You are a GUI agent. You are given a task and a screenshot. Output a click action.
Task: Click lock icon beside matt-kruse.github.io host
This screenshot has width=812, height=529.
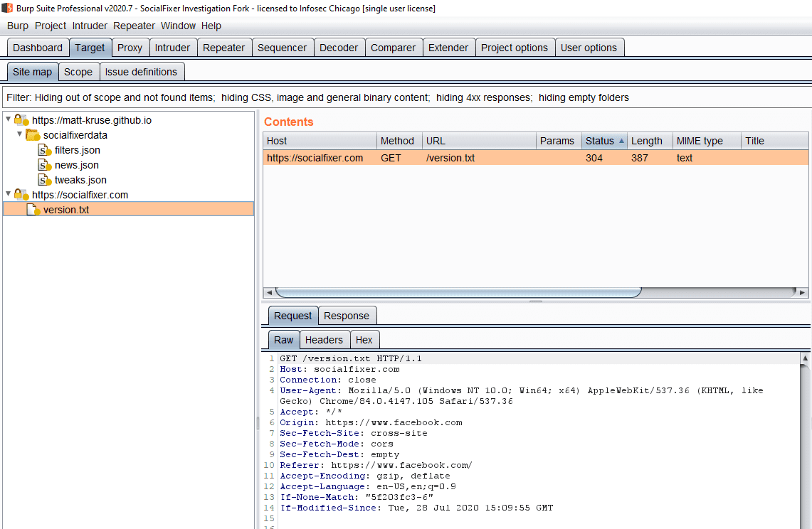(x=21, y=120)
